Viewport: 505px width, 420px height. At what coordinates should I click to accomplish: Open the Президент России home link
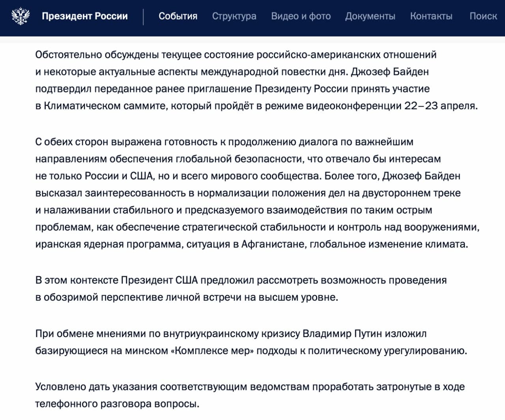[x=85, y=16]
